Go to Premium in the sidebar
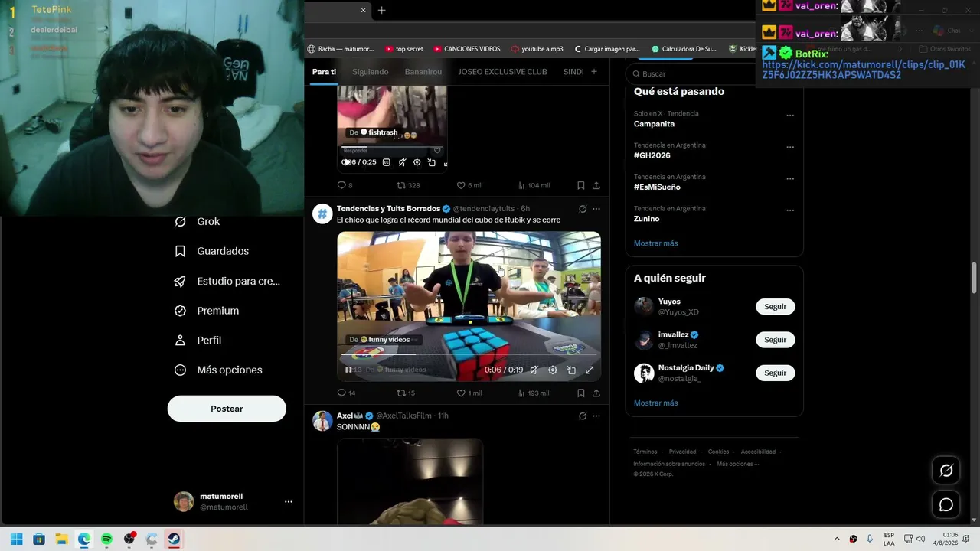 207,311
